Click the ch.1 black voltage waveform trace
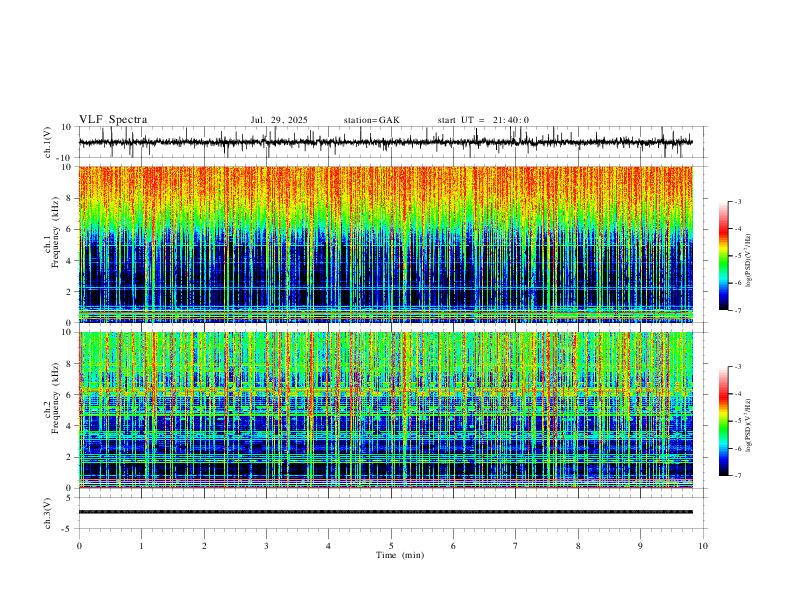The height and width of the screenshot is (612, 792). point(385,142)
